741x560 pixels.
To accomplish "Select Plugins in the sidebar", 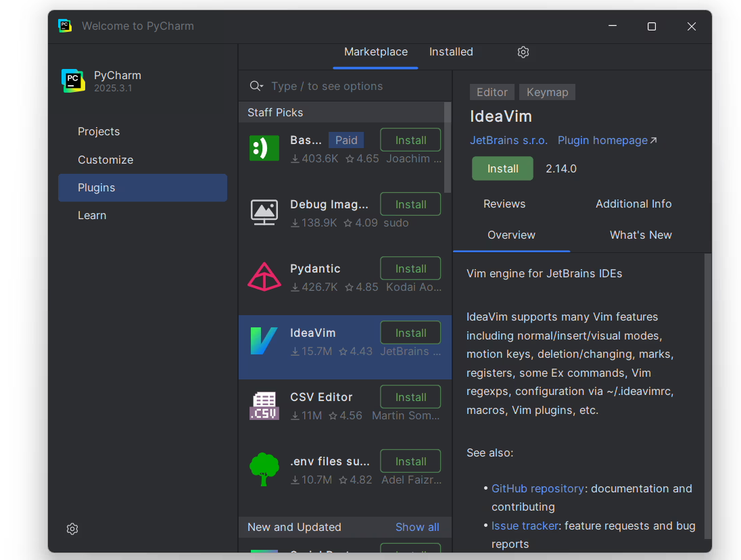I will 142,187.
